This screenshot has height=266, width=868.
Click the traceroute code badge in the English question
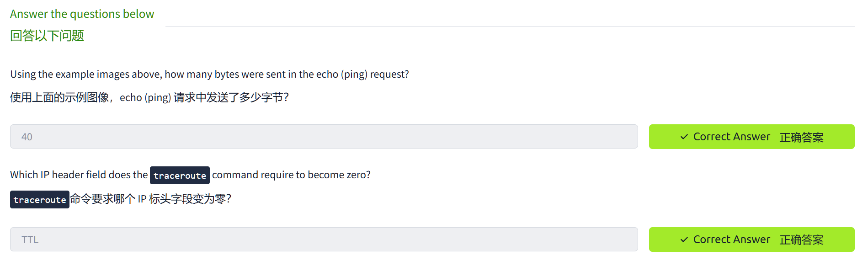tap(180, 176)
